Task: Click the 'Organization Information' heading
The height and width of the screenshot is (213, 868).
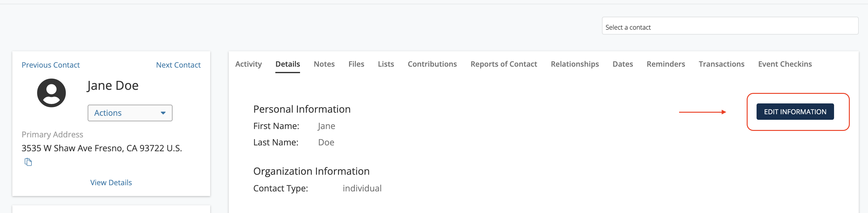Action: (311, 171)
